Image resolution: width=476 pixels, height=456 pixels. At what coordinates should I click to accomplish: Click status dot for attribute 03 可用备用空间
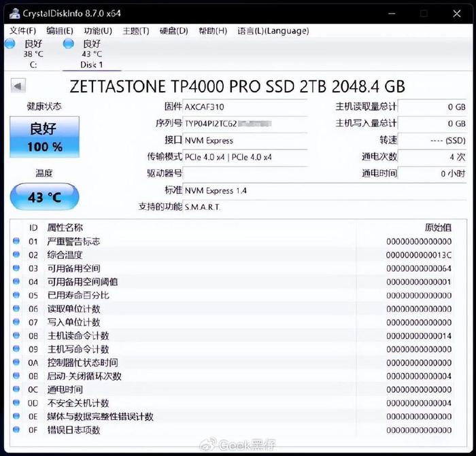pyautogui.click(x=16, y=268)
